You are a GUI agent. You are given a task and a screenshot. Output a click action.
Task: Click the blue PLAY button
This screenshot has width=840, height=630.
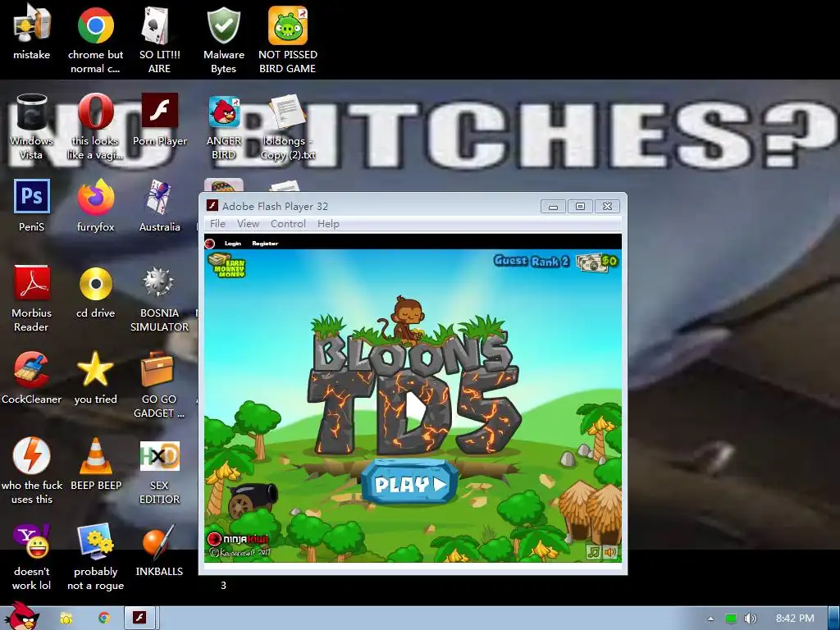tap(410, 484)
